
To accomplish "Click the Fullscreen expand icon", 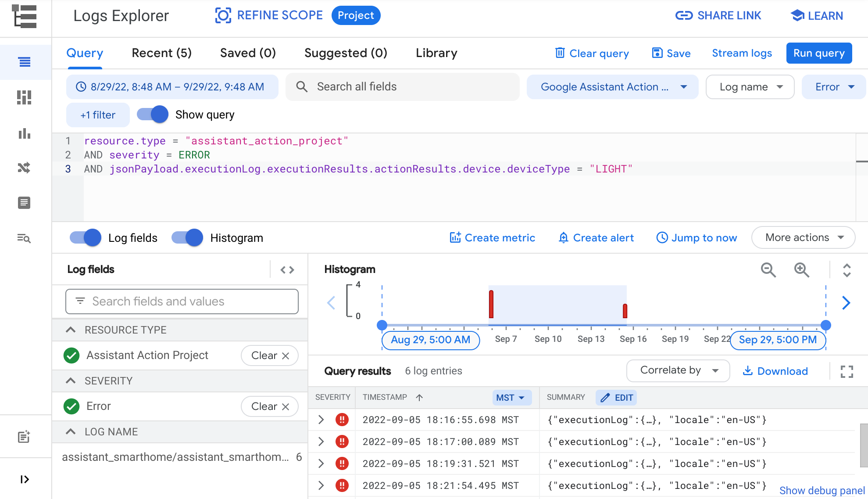I will tap(847, 371).
